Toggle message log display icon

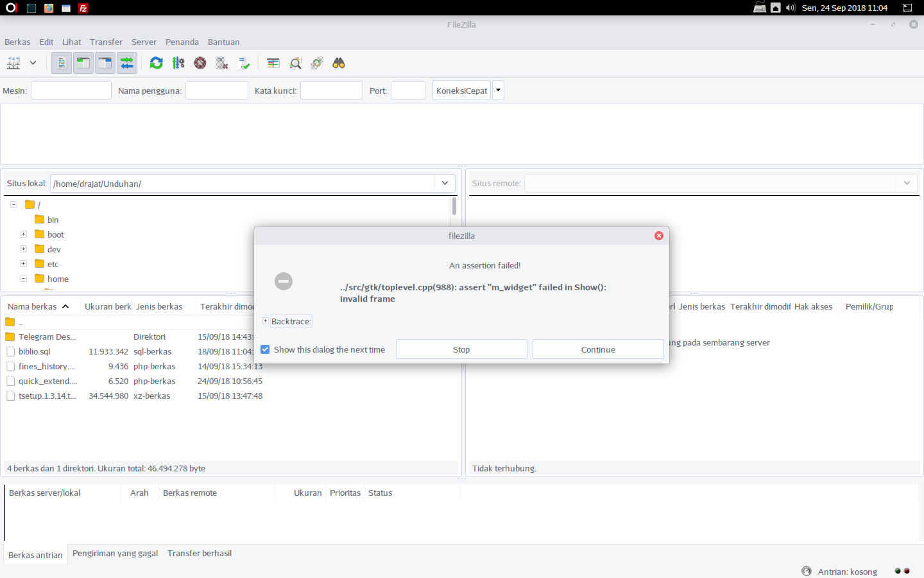pos(62,63)
